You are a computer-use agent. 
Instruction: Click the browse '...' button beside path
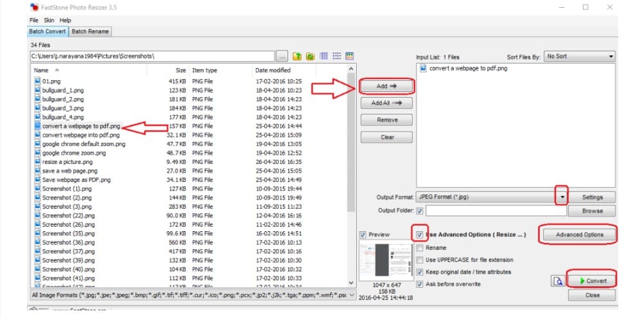coord(282,57)
